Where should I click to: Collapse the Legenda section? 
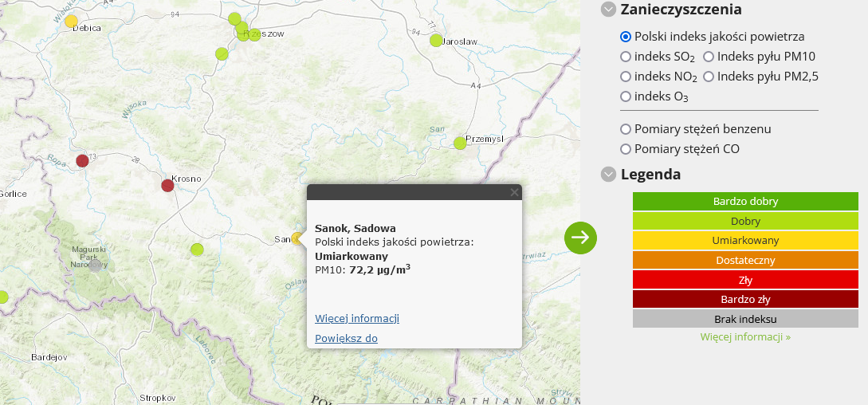coord(609,174)
